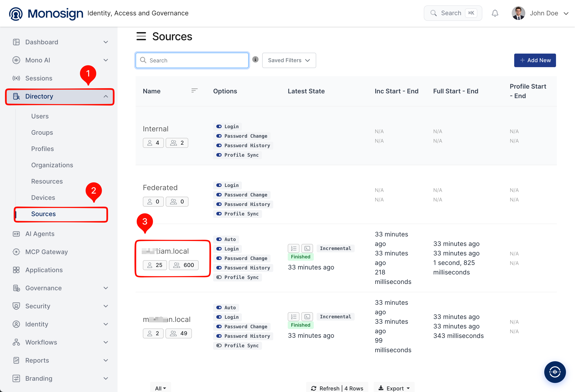Toggle Login option for Internal source
The height and width of the screenshot is (392, 575).
point(219,126)
